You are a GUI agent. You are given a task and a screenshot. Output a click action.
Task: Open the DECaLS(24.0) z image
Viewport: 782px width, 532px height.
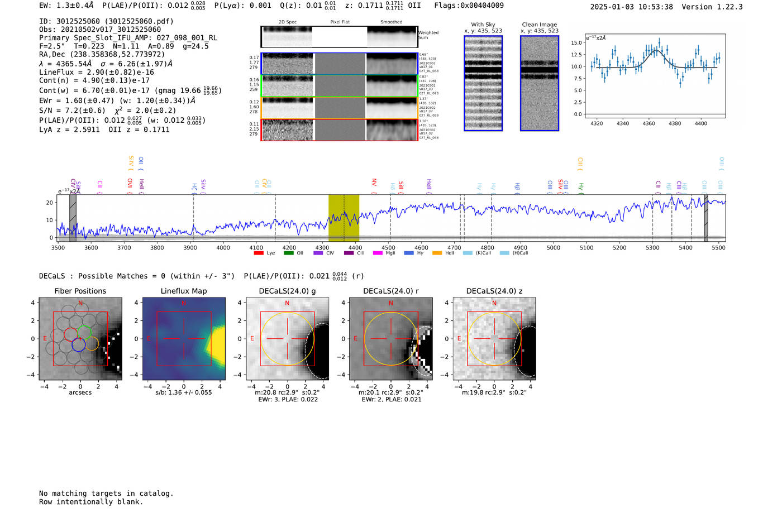click(494, 339)
